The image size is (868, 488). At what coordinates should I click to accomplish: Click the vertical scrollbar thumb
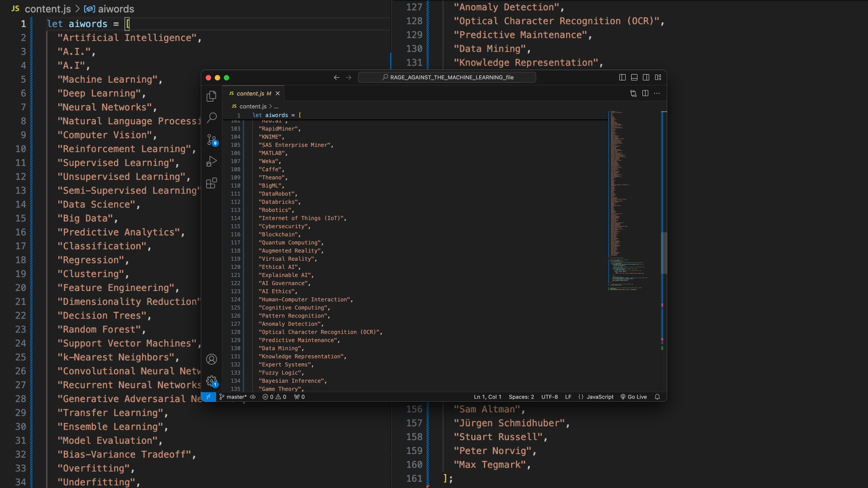tap(664, 253)
